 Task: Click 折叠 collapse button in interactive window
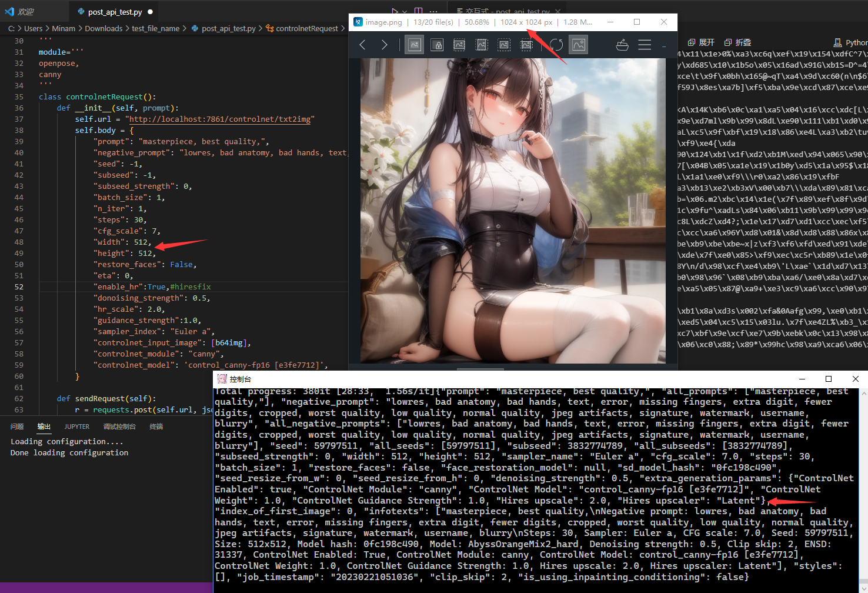tap(737, 42)
